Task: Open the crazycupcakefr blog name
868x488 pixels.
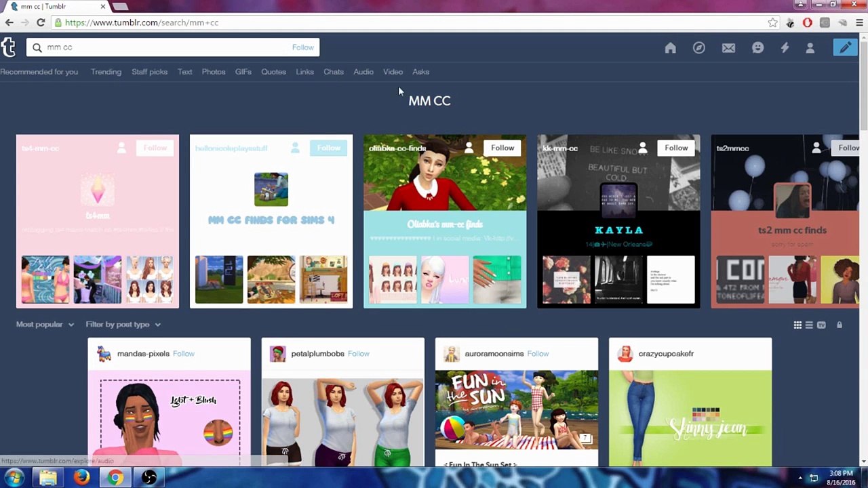Action: click(x=665, y=354)
